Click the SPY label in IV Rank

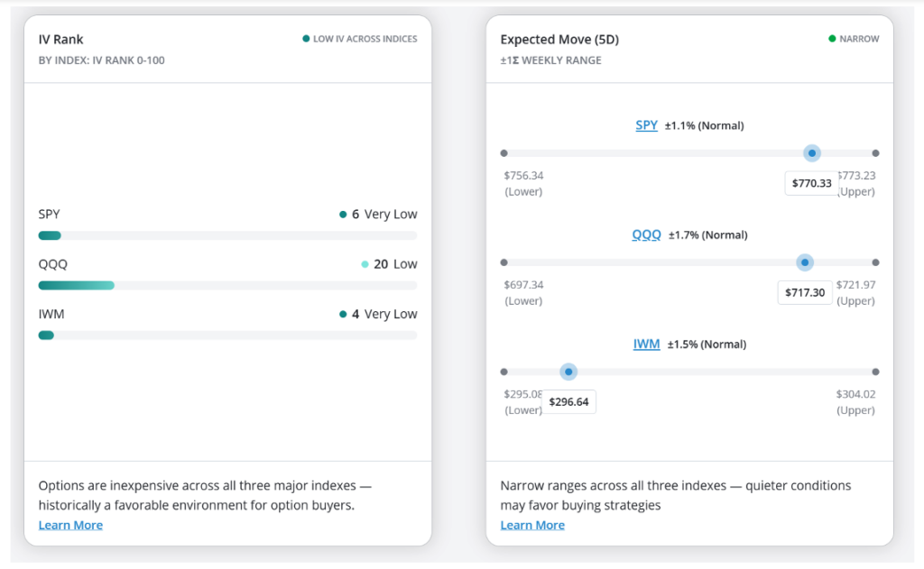pos(50,215)
